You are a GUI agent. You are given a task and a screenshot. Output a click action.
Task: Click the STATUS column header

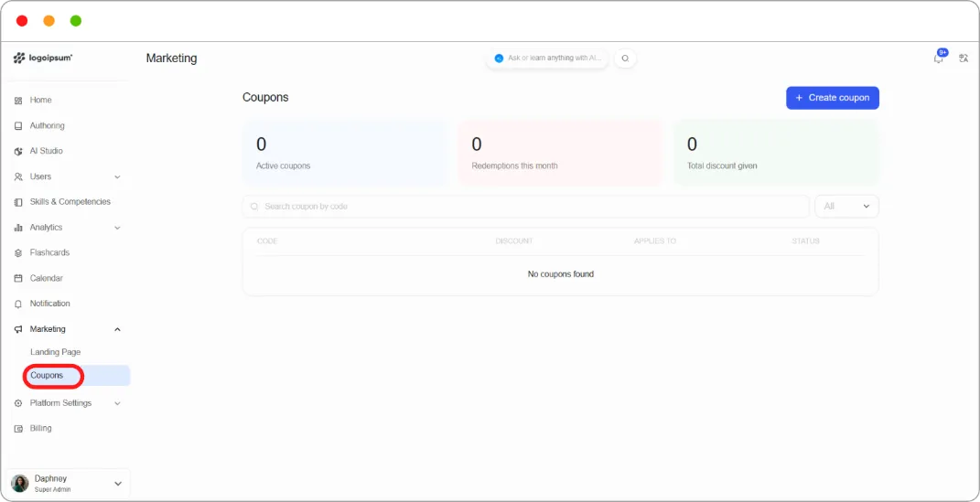coord(805,241)
